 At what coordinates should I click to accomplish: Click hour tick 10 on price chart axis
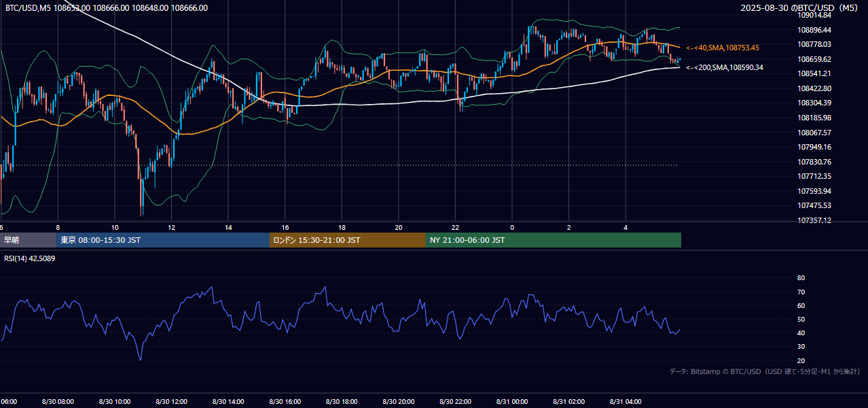(115, 228)
